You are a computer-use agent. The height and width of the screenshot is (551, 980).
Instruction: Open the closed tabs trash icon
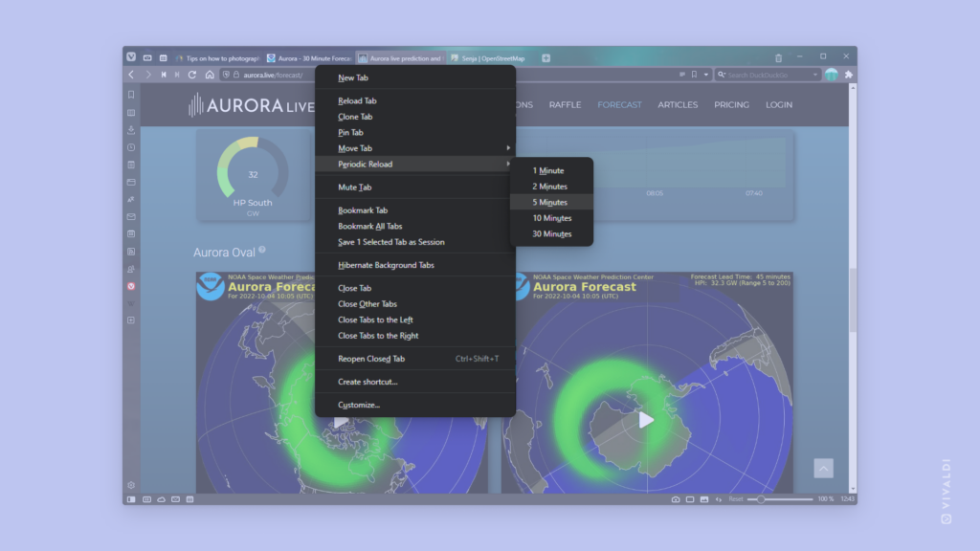(778, 58)
